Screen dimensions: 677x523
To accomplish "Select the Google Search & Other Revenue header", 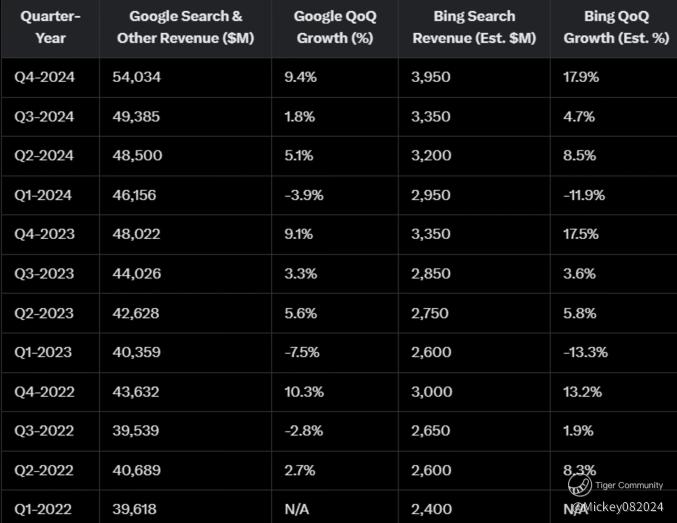I will point(186,27).
